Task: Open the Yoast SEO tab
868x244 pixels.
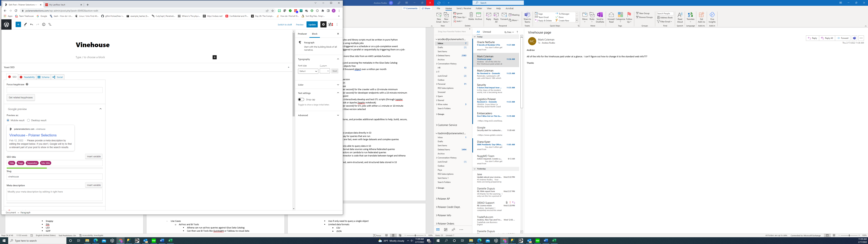Action: [x=12, y=77]
